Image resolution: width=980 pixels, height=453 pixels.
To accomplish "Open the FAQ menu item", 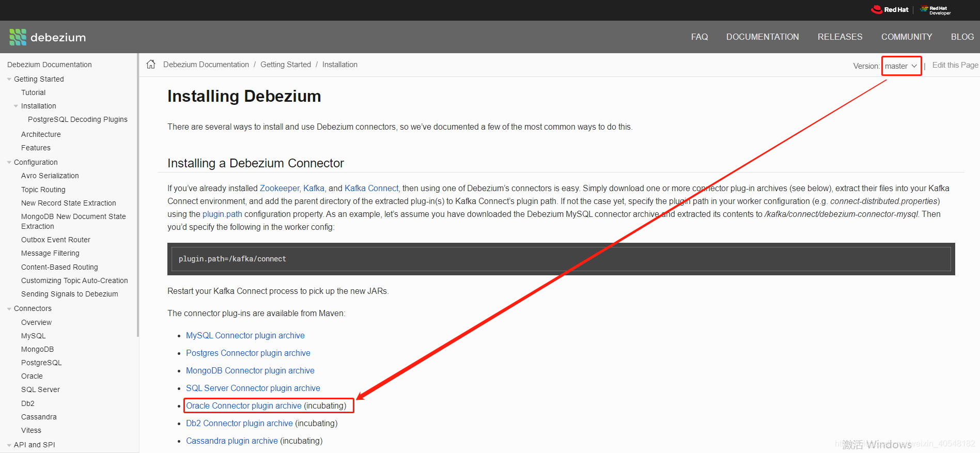I will pos(699,37).
